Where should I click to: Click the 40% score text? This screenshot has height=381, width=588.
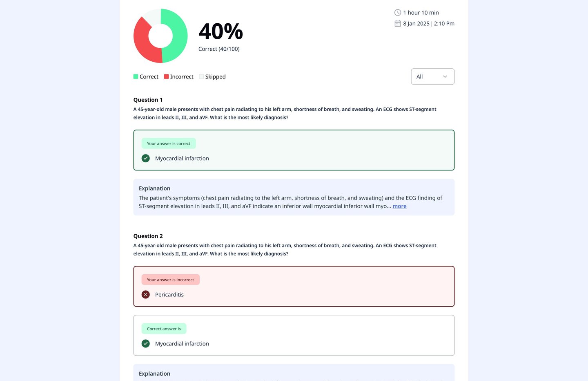tap(220, 31)
